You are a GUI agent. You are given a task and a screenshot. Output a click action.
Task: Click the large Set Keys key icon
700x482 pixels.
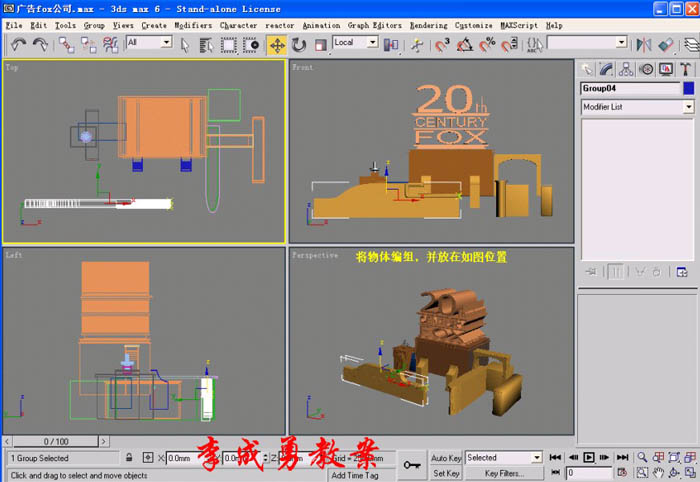click(412, 465)
